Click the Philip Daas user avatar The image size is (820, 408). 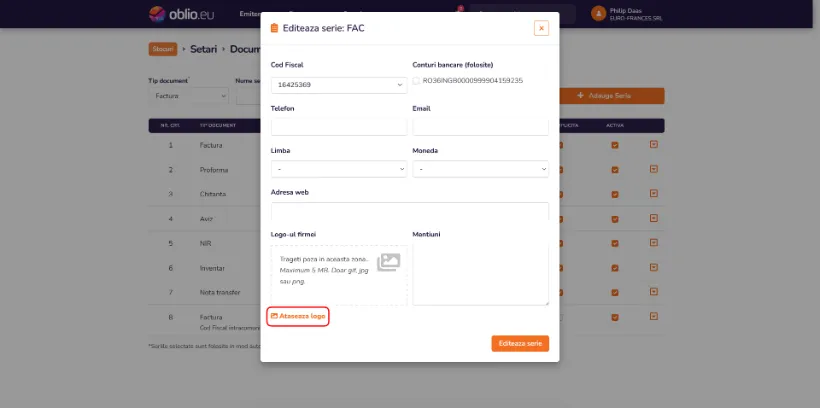tap(598, 14)
